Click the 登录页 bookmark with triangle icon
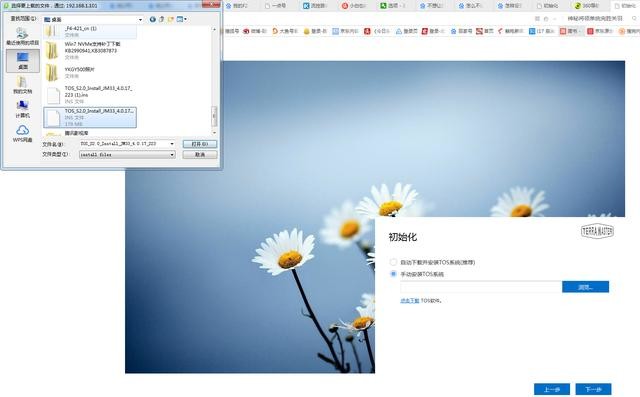This screenshot has height=397, width=640. 407,31
